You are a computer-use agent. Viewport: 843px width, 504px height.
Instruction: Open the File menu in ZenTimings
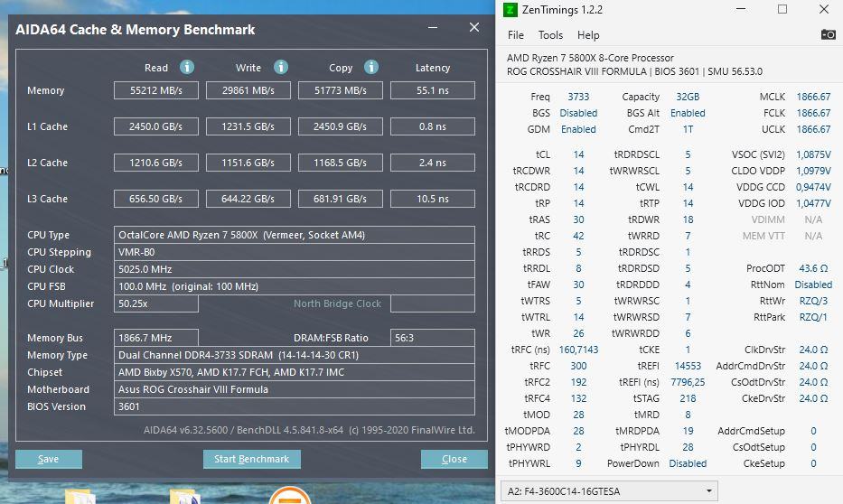[x=516, y=35]
